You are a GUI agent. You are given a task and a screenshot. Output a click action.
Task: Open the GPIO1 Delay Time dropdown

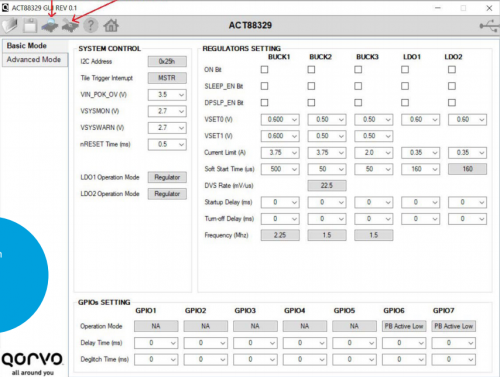coord(156,343)
